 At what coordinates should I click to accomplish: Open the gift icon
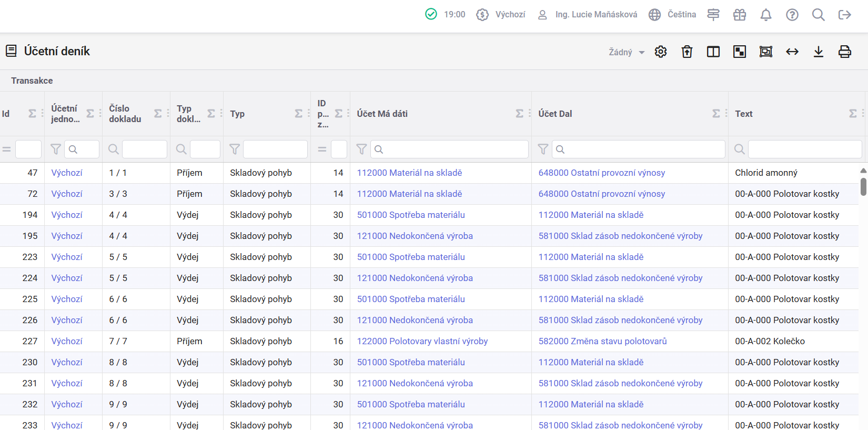pos(740,15)
